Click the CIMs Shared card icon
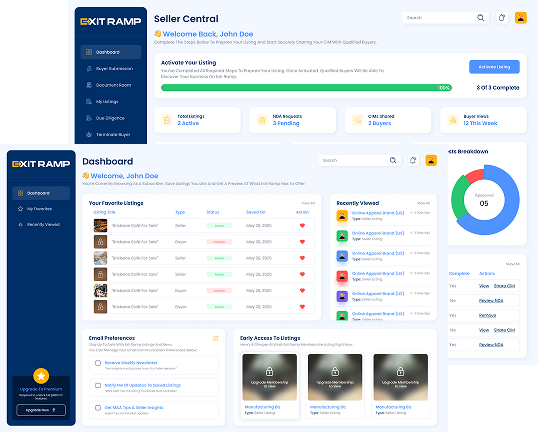538x432 pixels. tap(358, 120)
